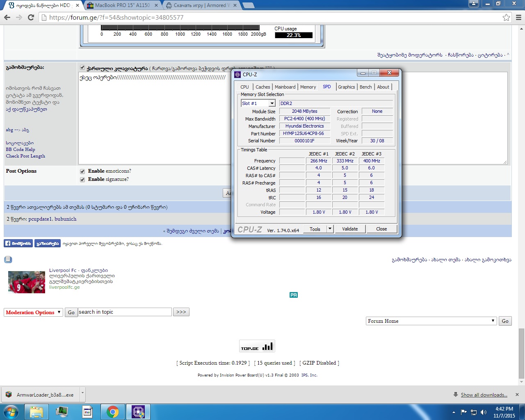Open the About tab in CPU-Z
This screenshot has width=525, height=420.
coord(383,87)
